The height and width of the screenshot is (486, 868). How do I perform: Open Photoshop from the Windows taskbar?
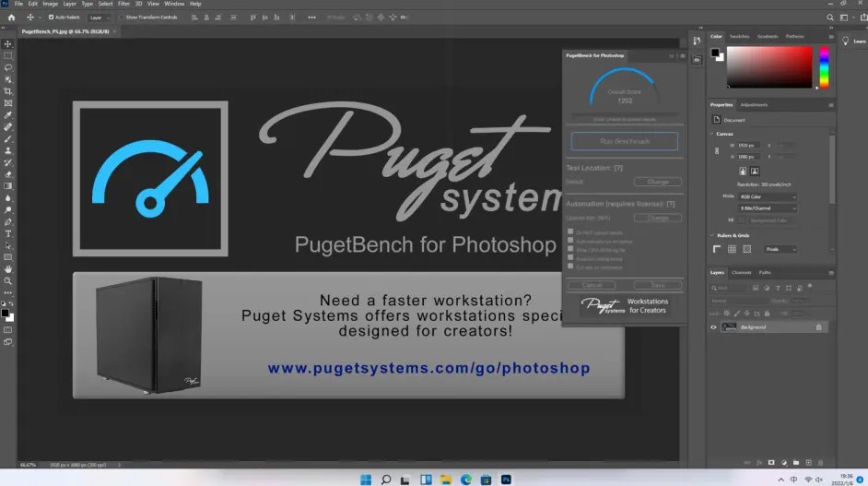506,480
